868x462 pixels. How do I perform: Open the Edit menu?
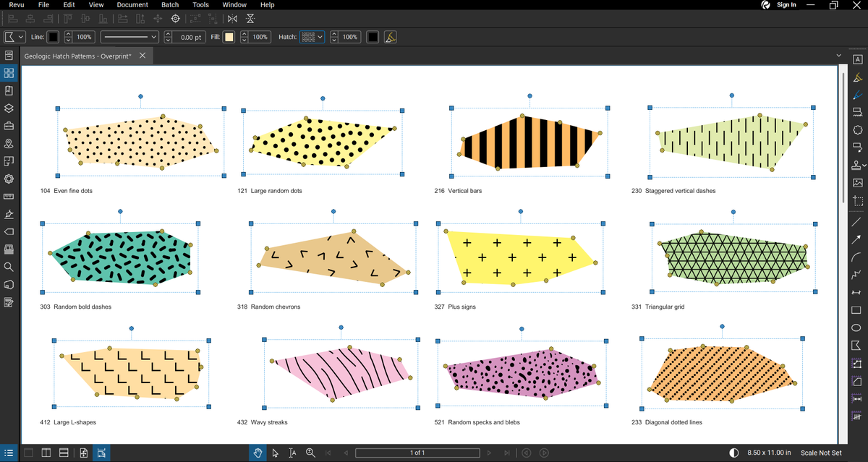coord(69,5)
